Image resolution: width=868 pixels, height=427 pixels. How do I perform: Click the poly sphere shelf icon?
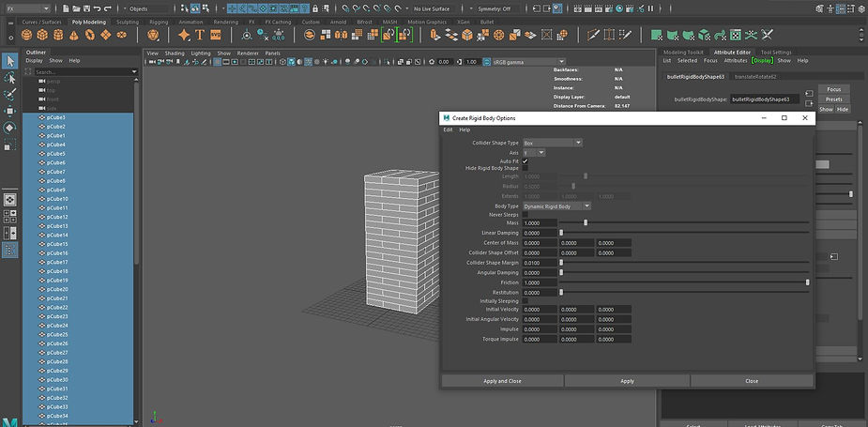point(26,35)
